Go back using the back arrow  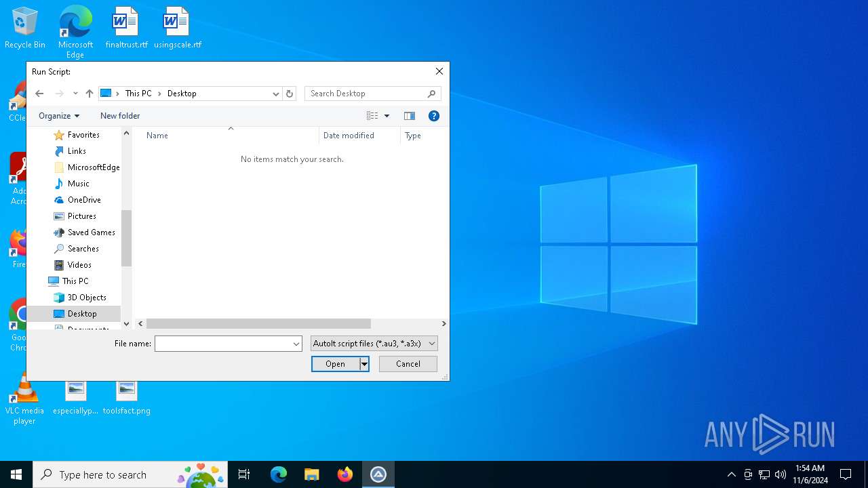tap(39, 94)
